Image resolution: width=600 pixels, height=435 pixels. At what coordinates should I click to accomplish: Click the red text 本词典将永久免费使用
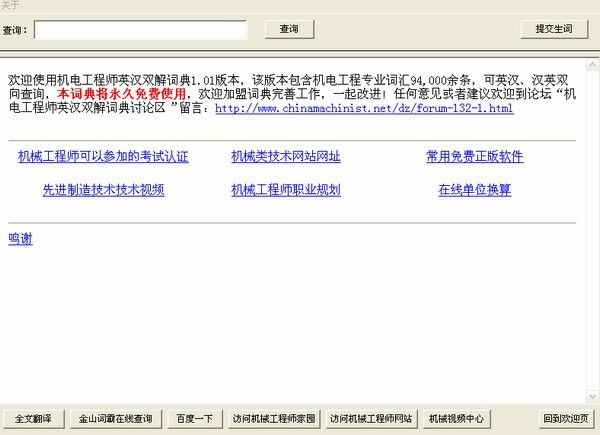coord(121,94)
